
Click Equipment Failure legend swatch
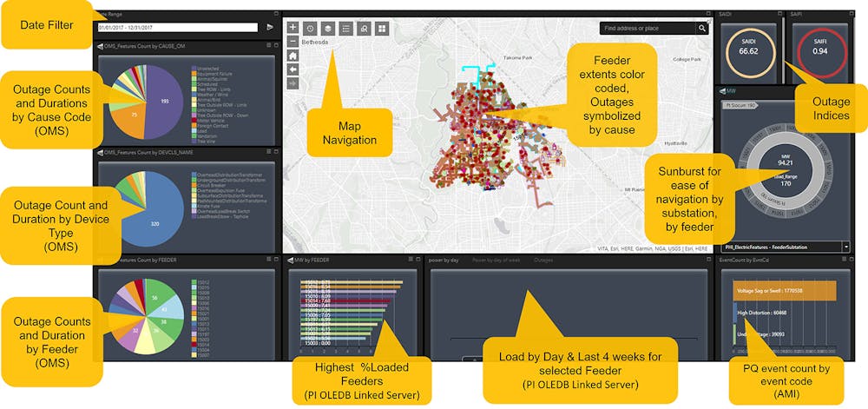point(194,74)
